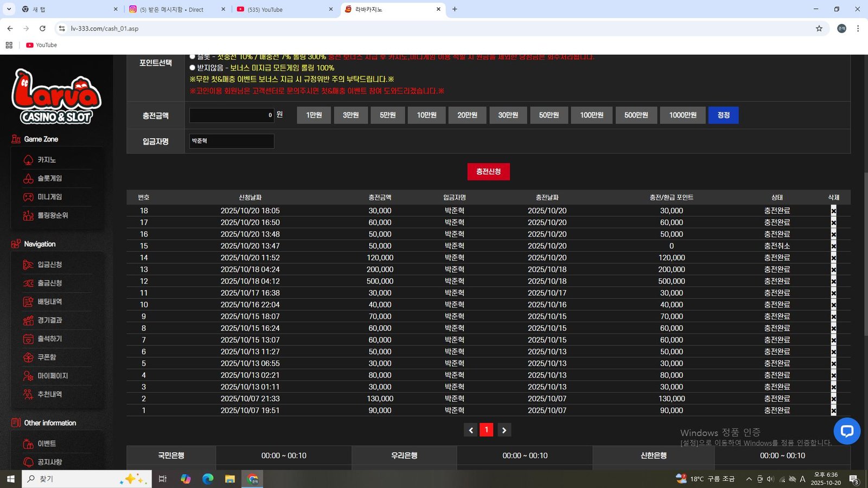The height and width of the screenshot is (488, 868).
Task: Click the blue 정정 reset button
Action: click(x=723, y=115)
